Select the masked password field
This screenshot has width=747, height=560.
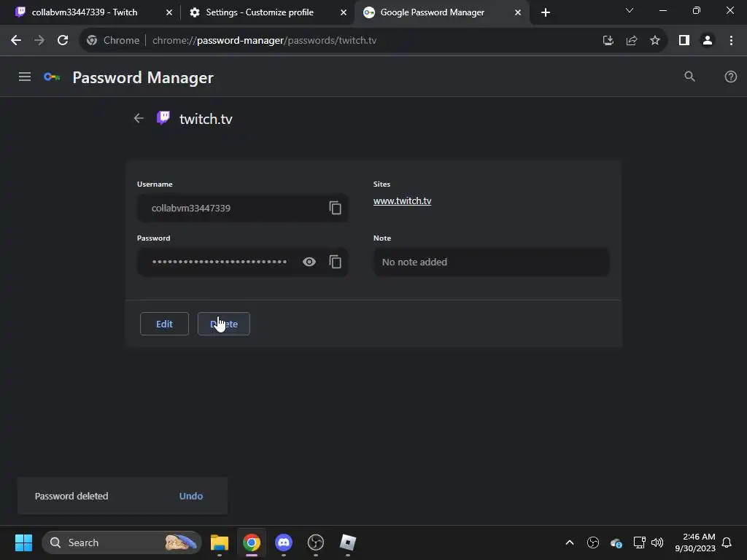pos(242,262)
